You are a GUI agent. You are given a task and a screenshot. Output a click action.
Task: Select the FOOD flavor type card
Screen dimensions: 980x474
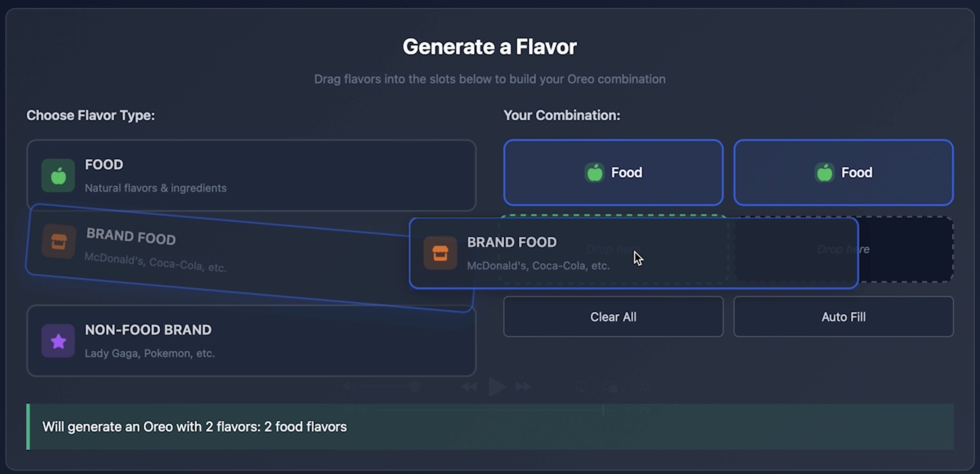(251, 175)
